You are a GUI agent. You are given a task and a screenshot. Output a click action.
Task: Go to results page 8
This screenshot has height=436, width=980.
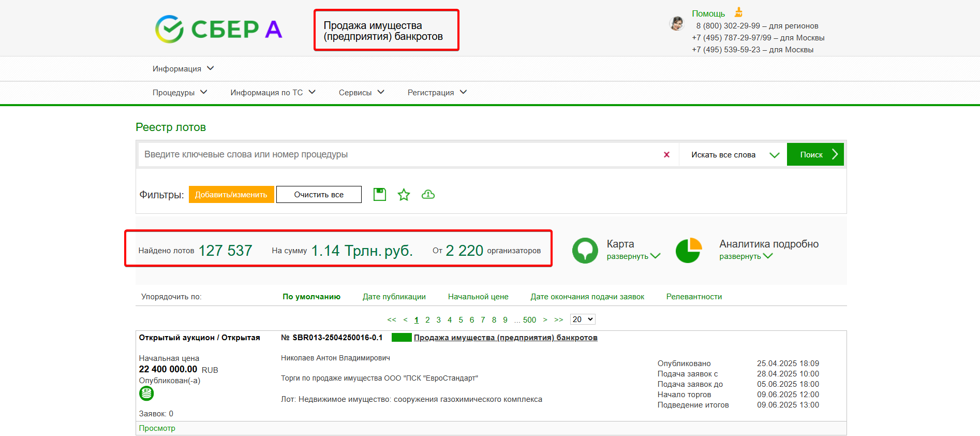[x=494, y=320]
